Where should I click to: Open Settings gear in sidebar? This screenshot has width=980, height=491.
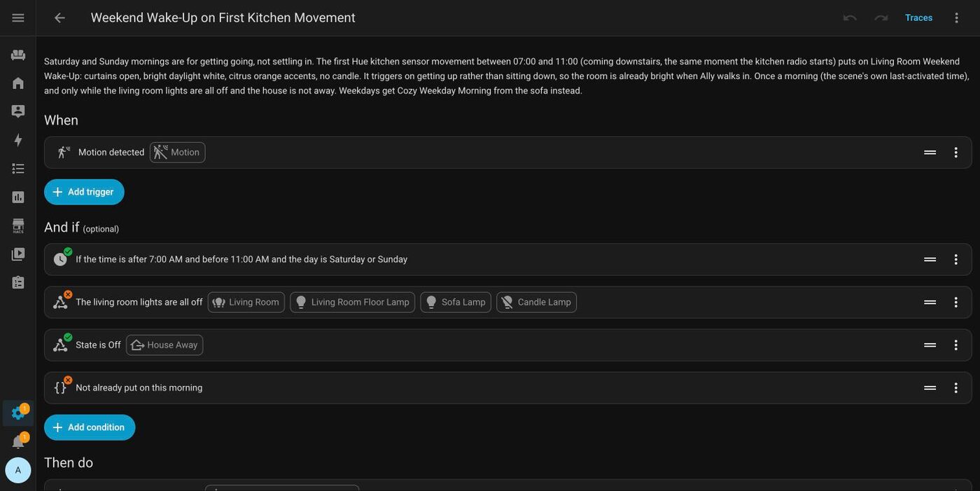pos(18,413)
